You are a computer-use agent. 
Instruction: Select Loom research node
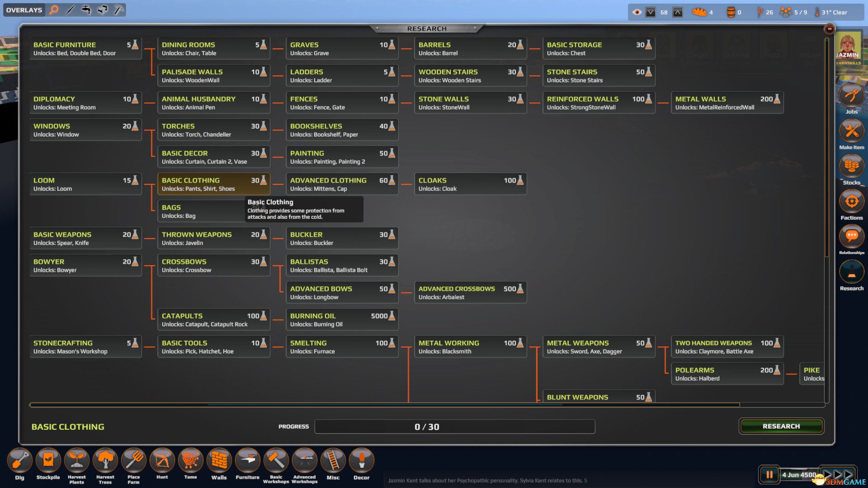86,184
